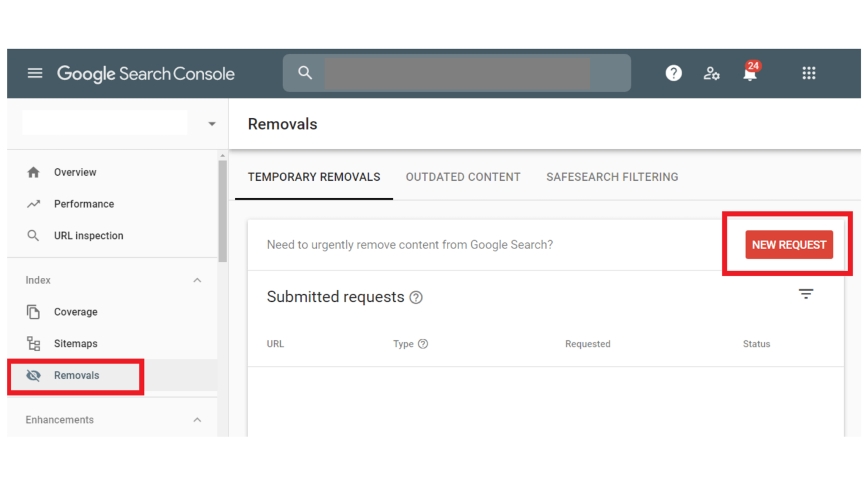Viewport: 868px width, 488px height.
Task: Collapse the Index section chevron
Action: coord(197,280)
